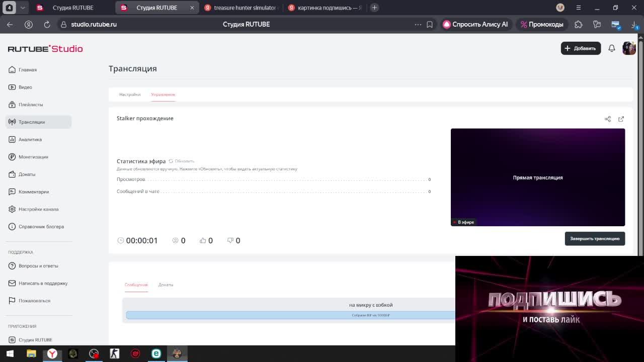Open browser main menu icon
This screenshot has height=362, width=644.
[579, 8]
